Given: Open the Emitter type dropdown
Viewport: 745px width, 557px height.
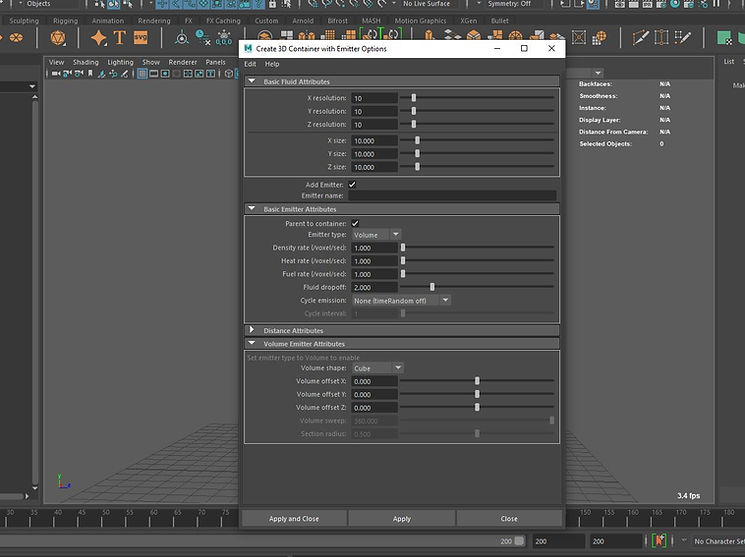Looking at the screenshot, I should (x=376, y=235).
